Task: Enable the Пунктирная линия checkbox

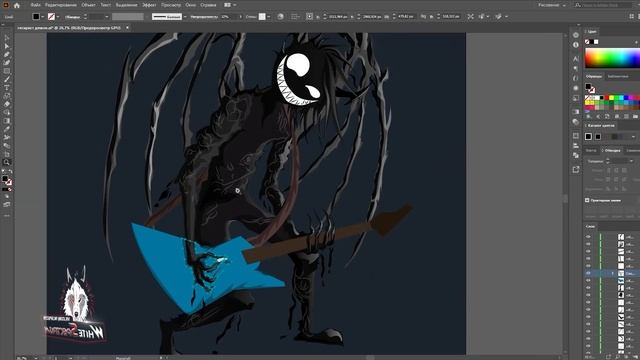Action: tap(587, 200)
